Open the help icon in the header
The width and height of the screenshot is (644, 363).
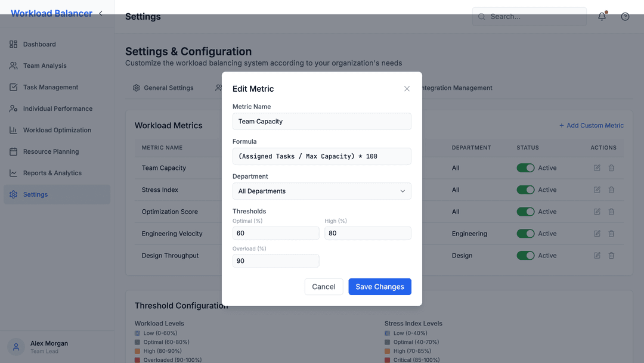(625, 17)
